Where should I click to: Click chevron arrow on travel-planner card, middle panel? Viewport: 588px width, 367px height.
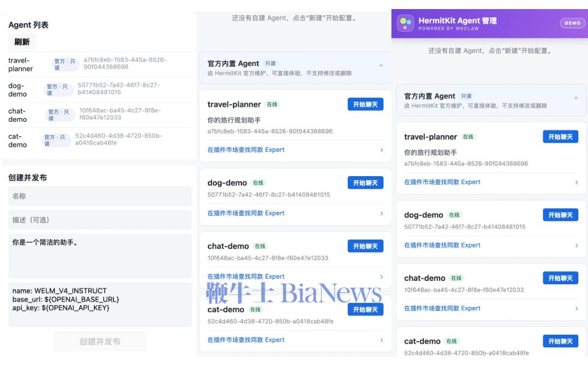[382, 150]
